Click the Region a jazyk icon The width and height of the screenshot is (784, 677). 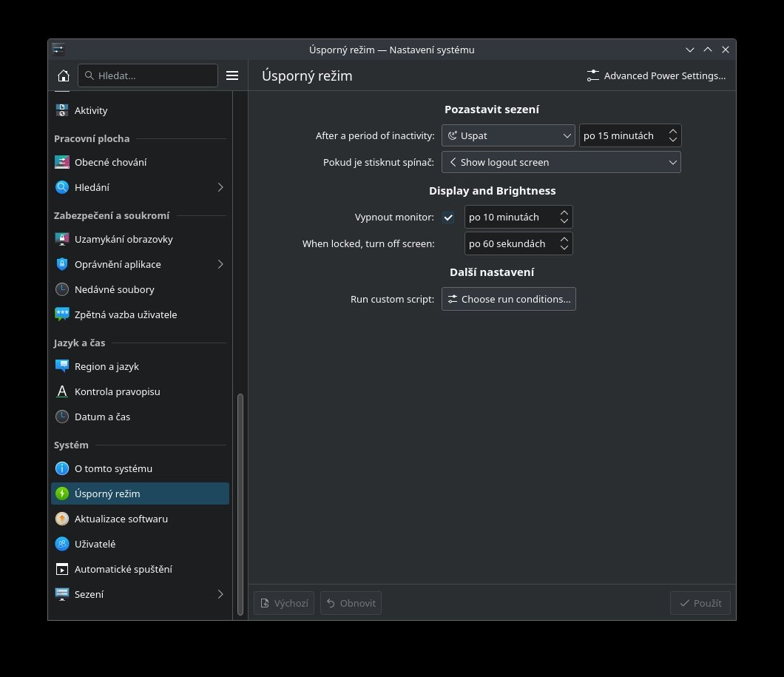point(62,366)
